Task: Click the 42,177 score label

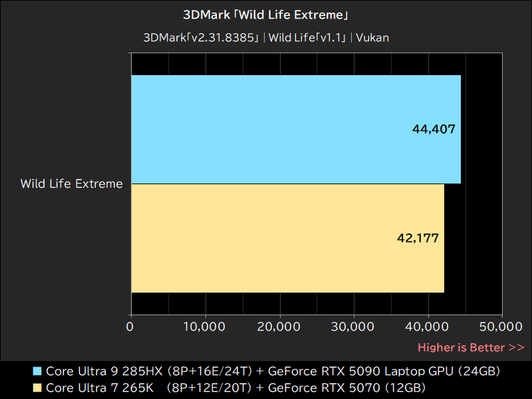Action: (418, 237)
